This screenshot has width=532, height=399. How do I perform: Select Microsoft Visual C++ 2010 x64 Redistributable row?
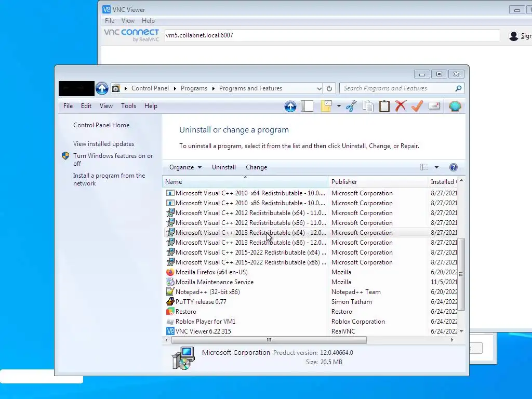(311, 193)
